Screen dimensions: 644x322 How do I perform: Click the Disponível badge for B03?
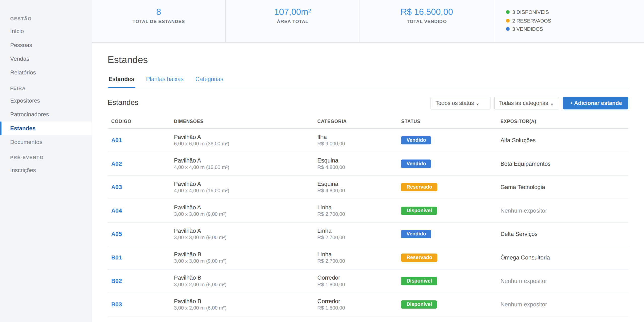[419, 304]
